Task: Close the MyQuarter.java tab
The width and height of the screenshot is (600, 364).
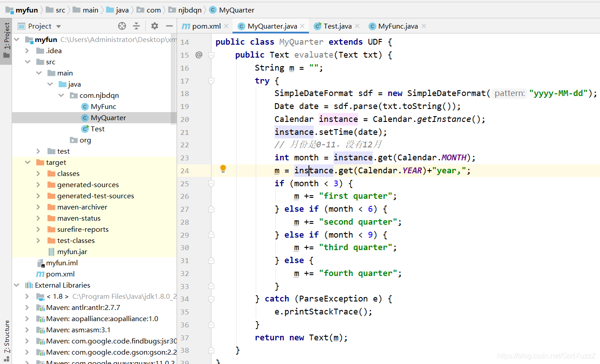Action: click(x=303, y=26)
